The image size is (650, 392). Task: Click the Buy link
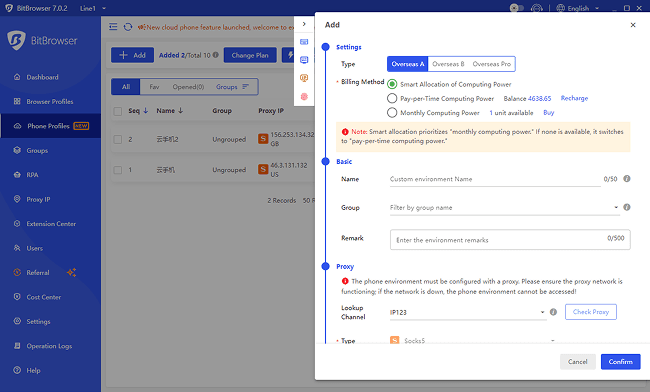tap(548, 112)
